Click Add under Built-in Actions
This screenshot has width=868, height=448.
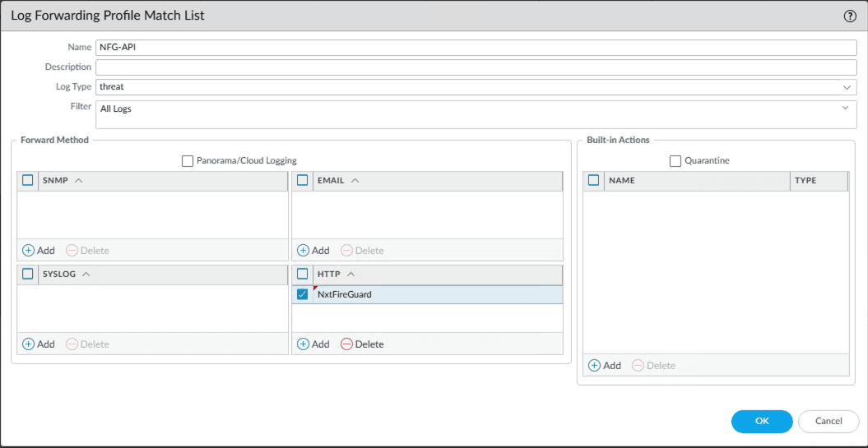[x=605, y=366]
